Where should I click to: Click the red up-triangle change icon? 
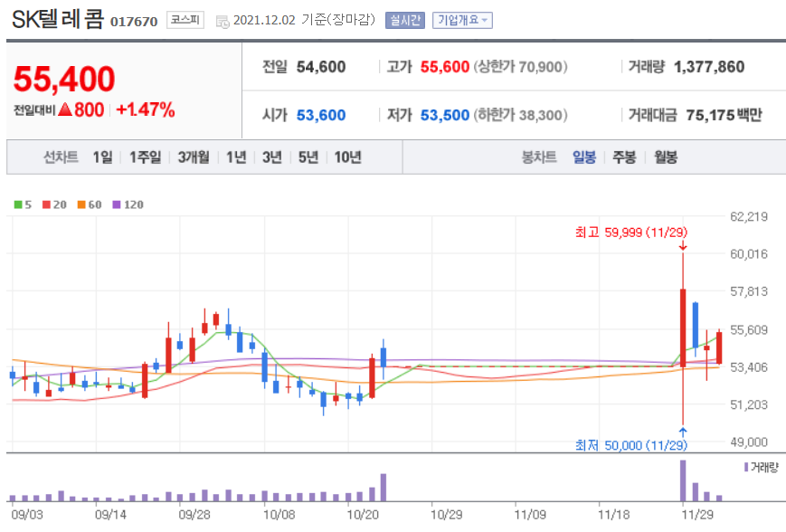(65, 109)
